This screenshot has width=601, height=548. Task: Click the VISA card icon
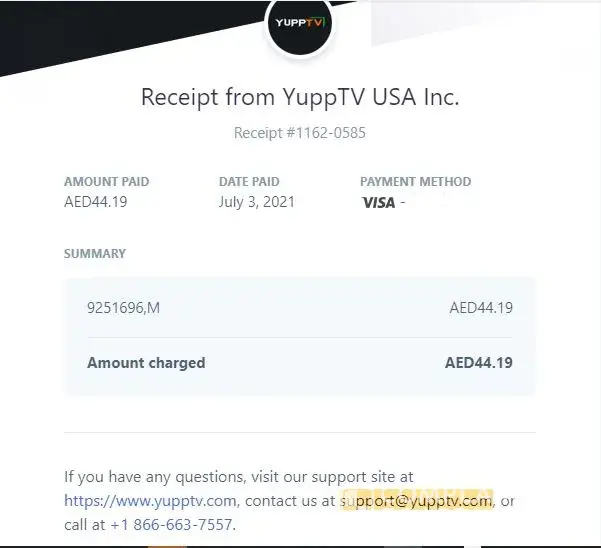click(379, 203)
